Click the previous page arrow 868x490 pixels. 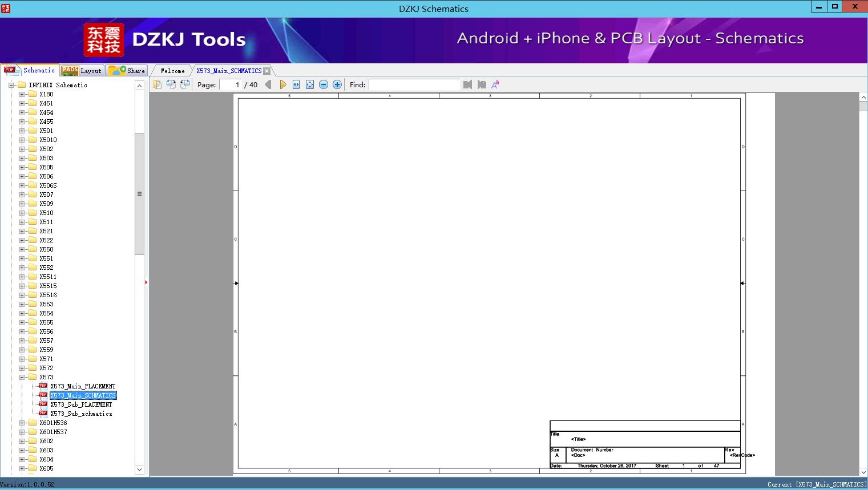coord(268,84)
